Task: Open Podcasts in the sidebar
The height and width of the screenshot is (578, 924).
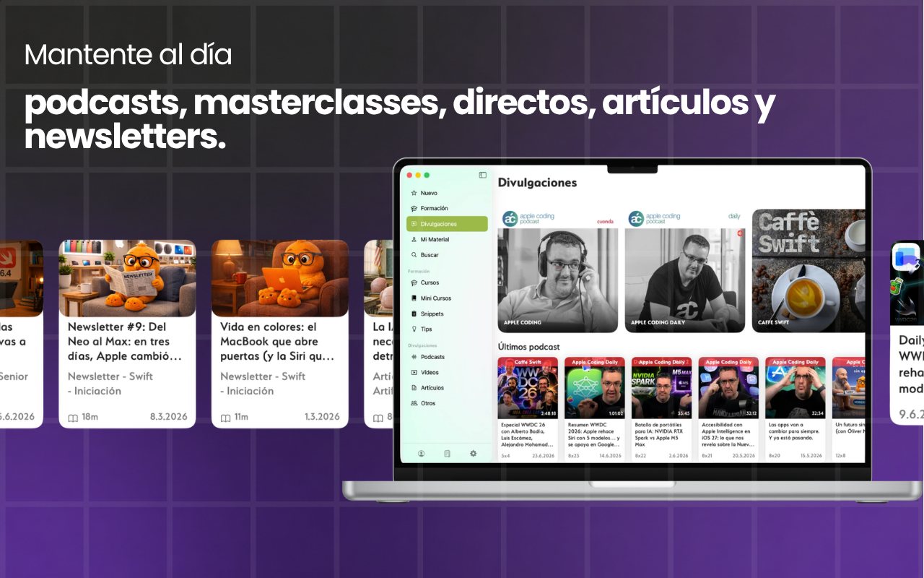Action: (447, 357)
